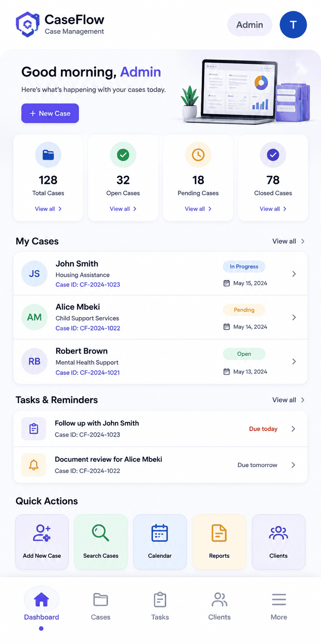
Task: Click the Total Cases View all chevron
Action: pos(60,209)
